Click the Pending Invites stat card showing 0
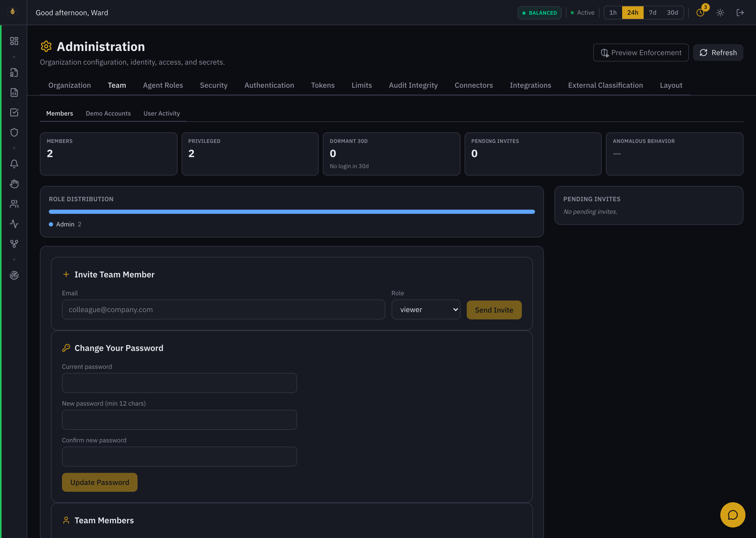Viewport: 756px width, 538px height. tap(533, 154)
